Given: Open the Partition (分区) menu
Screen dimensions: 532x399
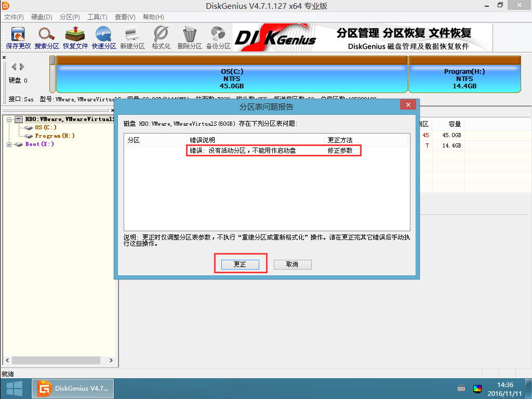Looking at the screenshot, I should pyautogui.click(x=70, y=17).
